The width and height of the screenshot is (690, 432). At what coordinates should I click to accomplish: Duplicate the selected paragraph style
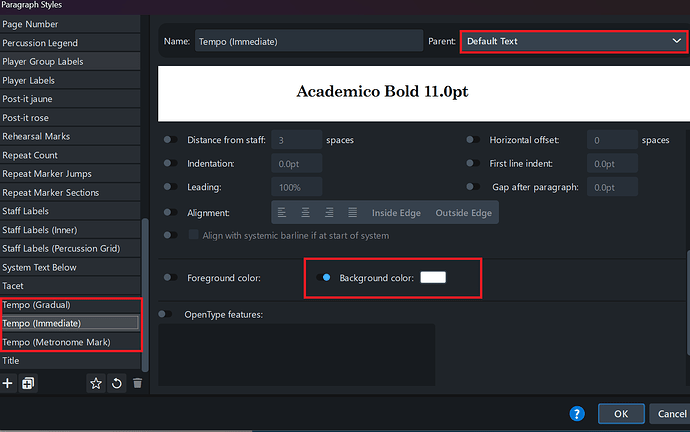pyautogui.click(x=28, y=383)
